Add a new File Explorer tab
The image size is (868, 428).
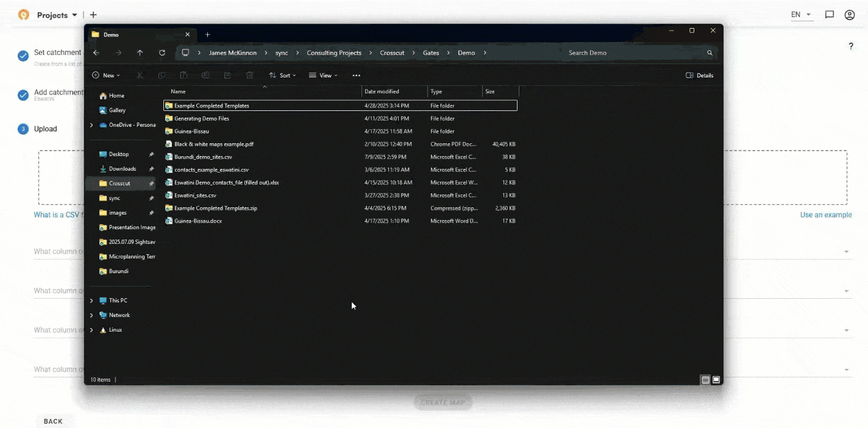point(207,35)
